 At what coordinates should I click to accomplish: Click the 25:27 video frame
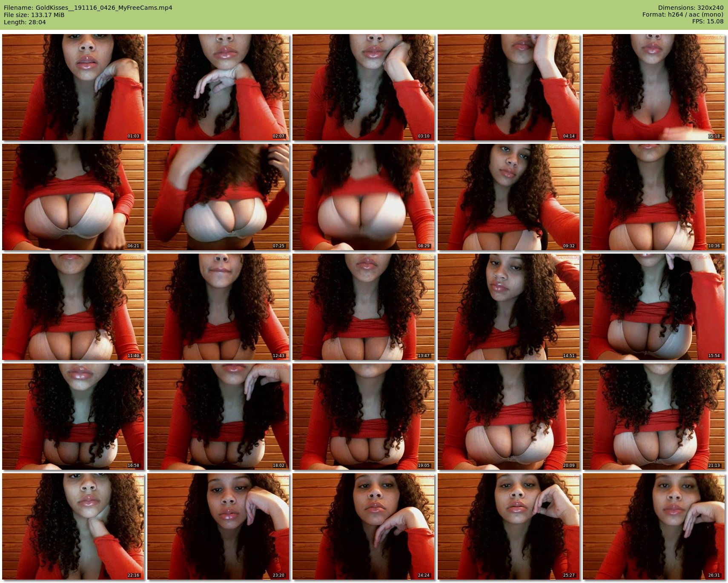509,526
